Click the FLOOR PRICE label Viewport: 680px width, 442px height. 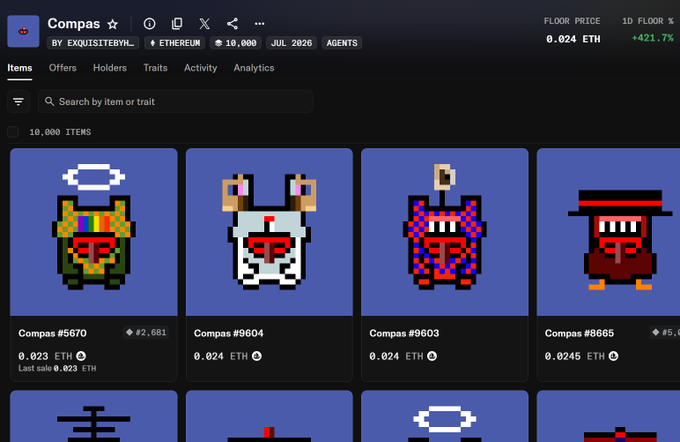pos(572,21)
